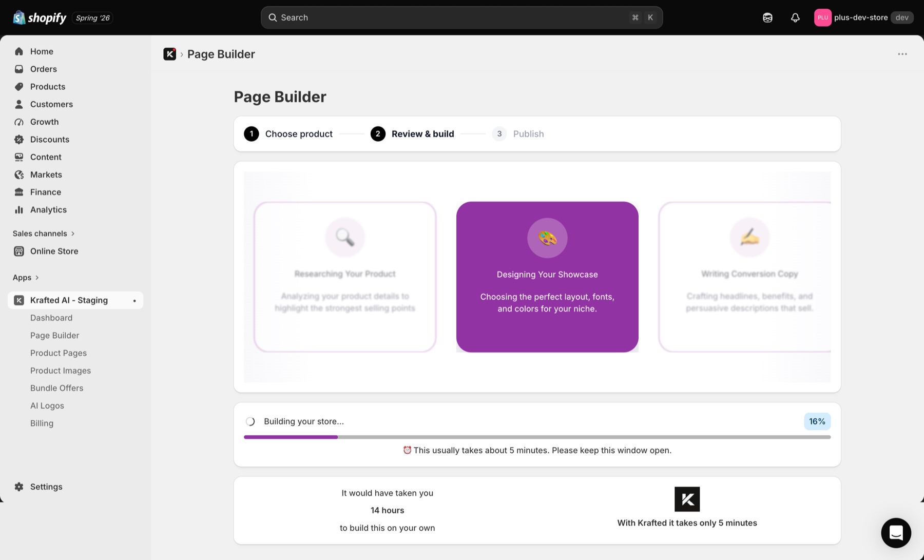This screenshot has height=560, width=924.
Task: Click the Krafted breadcrumb app icon
Action: point(169,54)
